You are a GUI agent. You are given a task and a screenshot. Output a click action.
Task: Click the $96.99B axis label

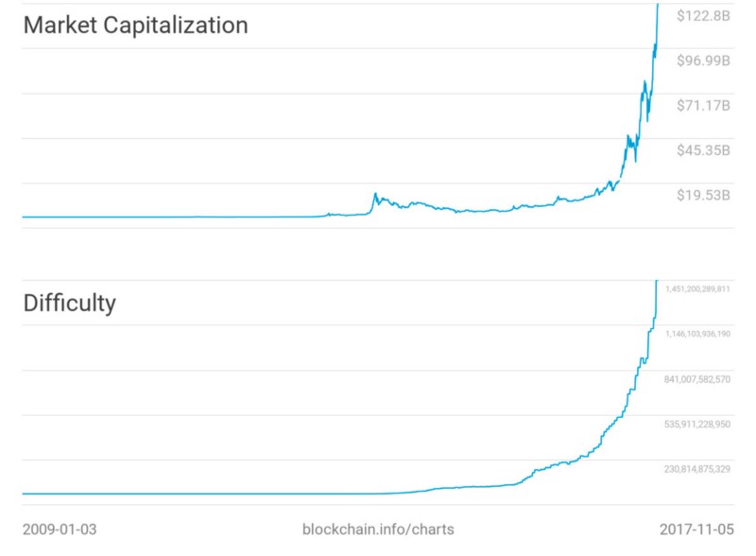(x=703, y=61)
